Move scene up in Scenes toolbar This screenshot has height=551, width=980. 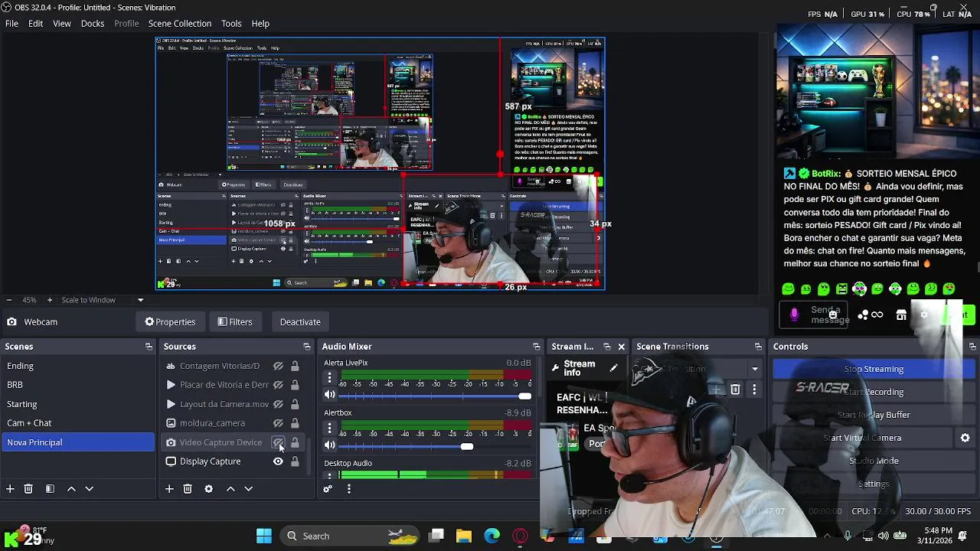[x=71, y=488]
